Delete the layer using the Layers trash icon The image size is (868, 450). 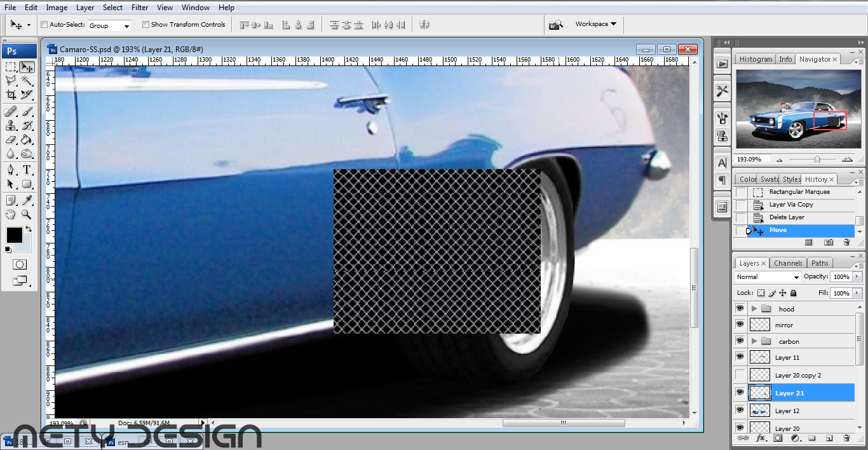point(846,439)
